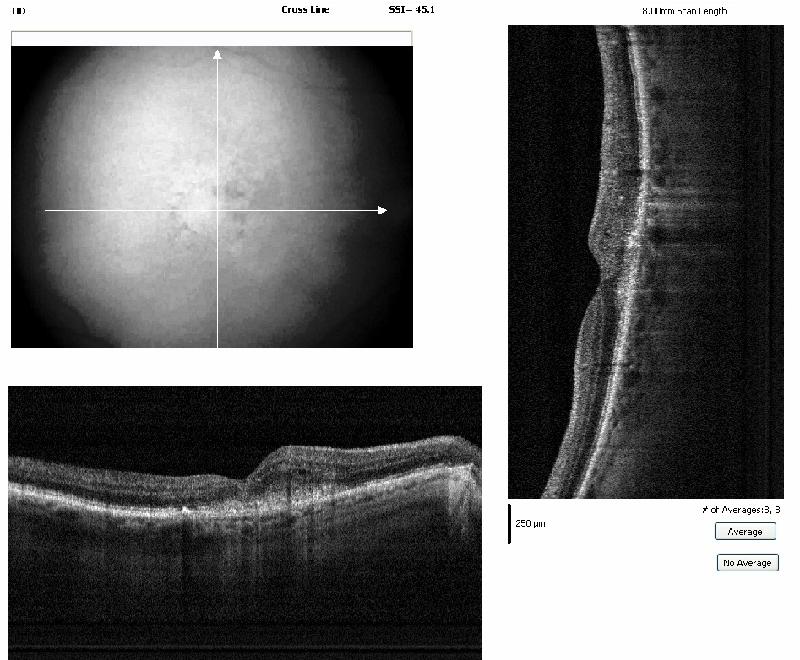Click the white bar above the fundus image
The height and width of the screenshot is (660, 800).
click(x=211, y=38)
